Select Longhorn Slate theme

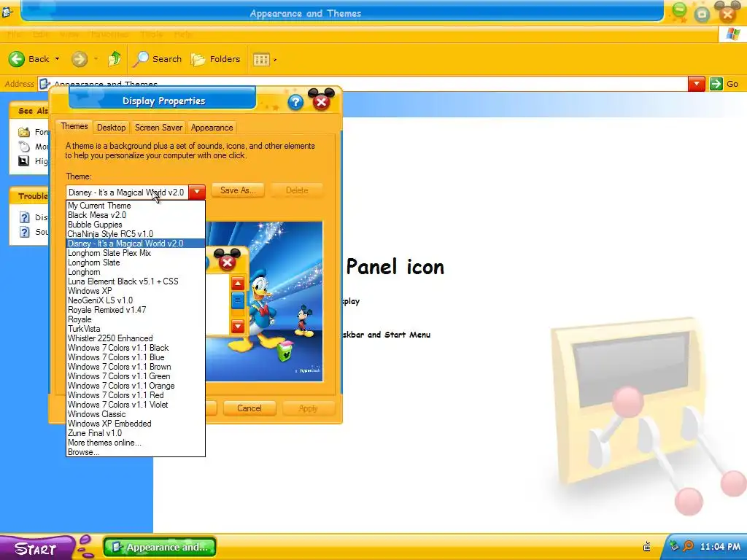click(x=136, y=262)
